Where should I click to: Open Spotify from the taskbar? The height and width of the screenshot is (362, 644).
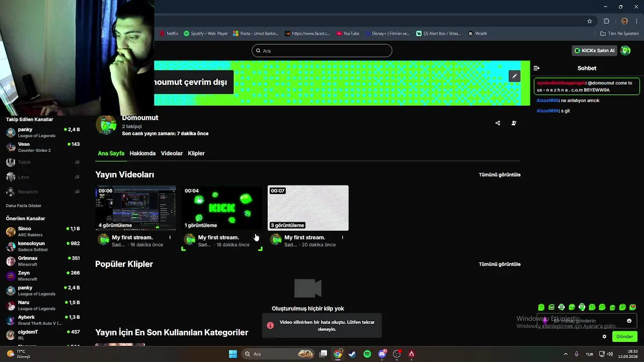(x=367, y=354)
